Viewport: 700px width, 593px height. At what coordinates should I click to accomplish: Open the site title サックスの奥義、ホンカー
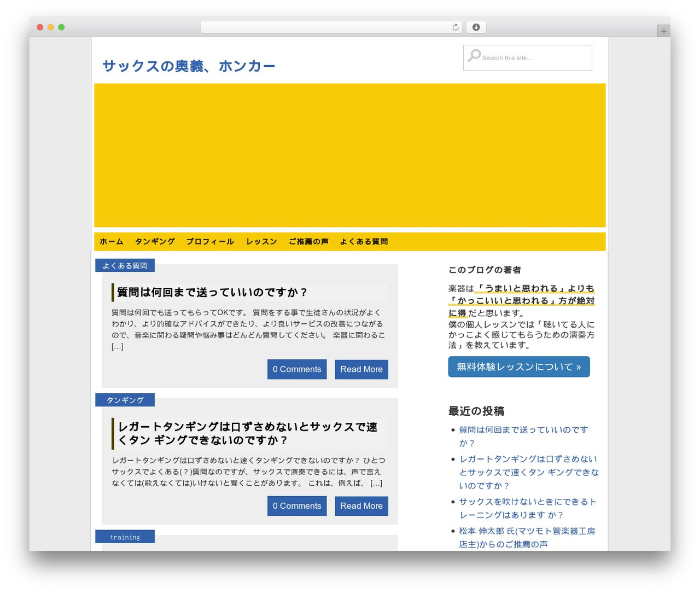pos(189,66)
